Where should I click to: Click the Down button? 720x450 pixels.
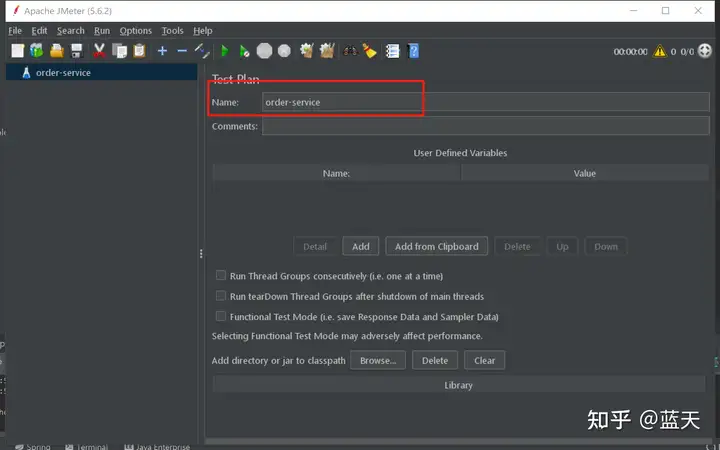point(606,247)
